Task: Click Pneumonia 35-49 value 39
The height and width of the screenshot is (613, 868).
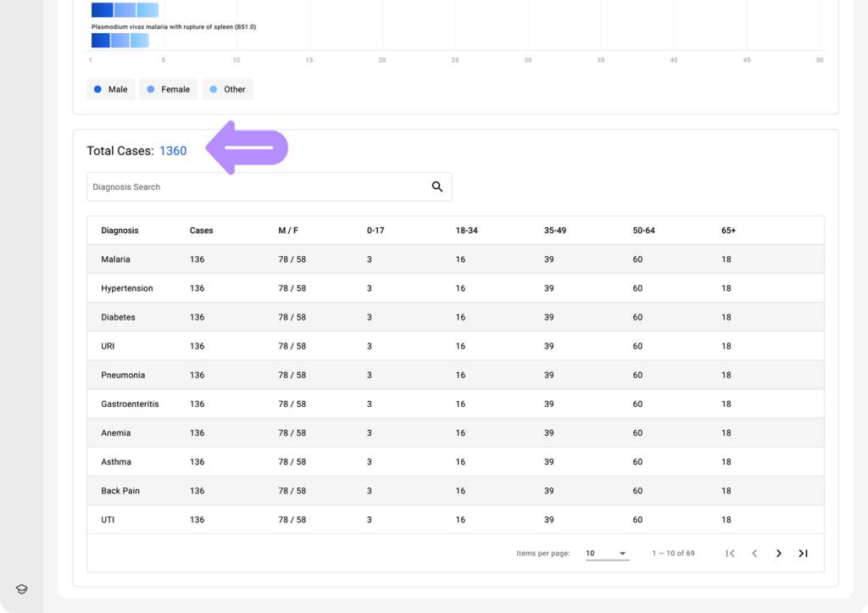Action: pos(548,375)
